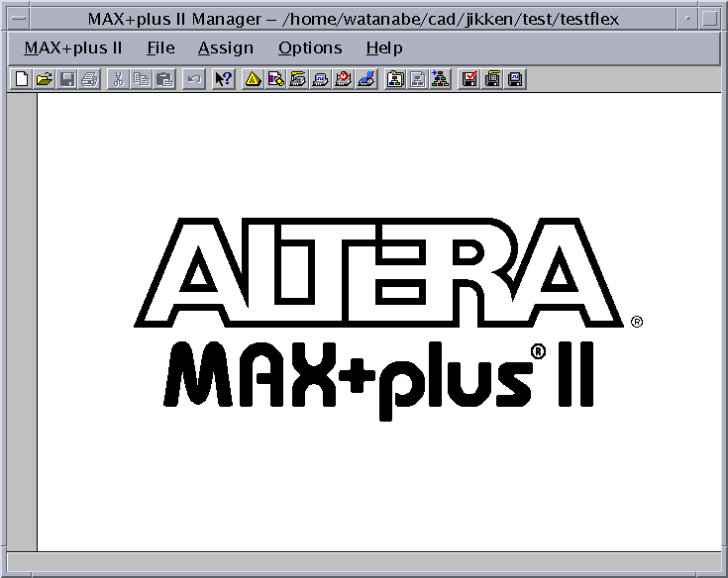
Task: Open Floorplan Editor icon
Action: pos(275,79)
